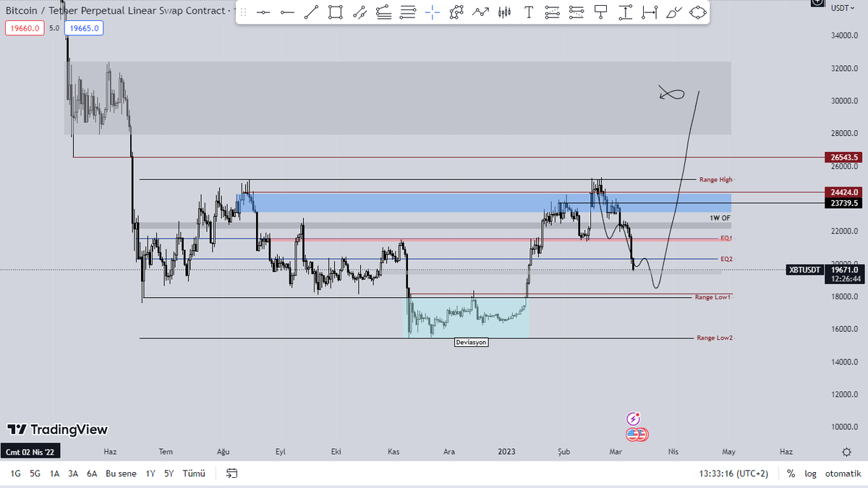Set time range to 3A
The height and width of the screenshot is (488, 868).
pos(73,474)
